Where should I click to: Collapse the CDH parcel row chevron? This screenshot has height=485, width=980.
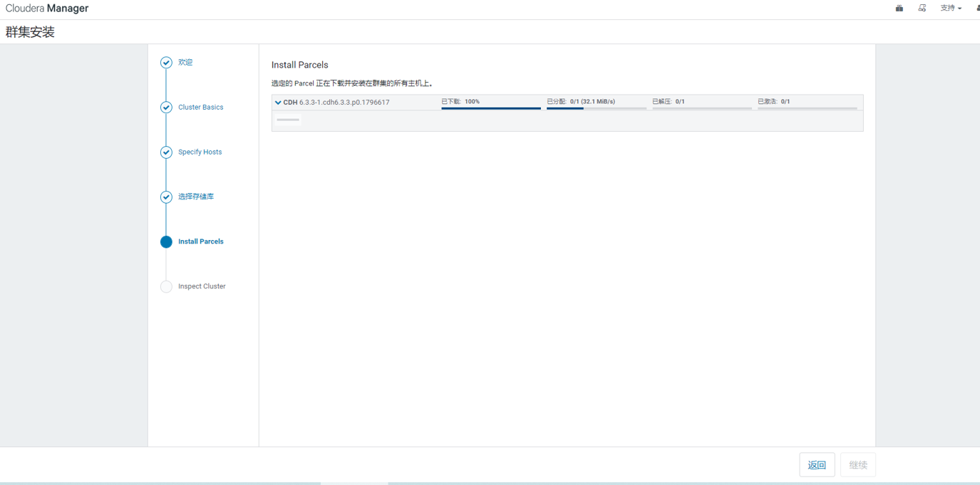[278, 103]
